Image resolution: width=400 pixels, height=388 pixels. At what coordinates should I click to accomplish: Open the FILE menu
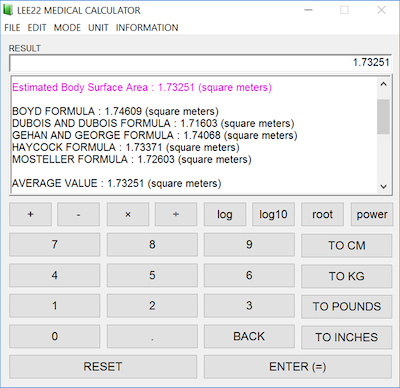(x=12, y=28)
